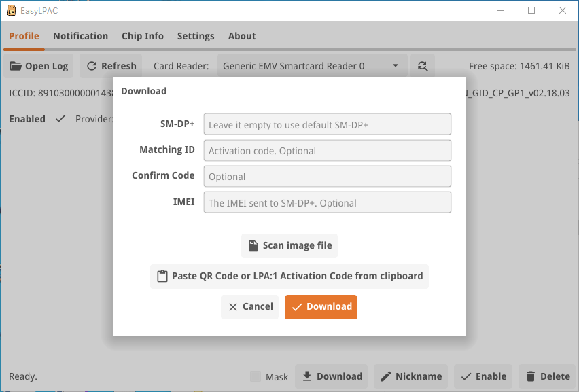Click the bottom-bar Download arrow icon

click(307, 376)
